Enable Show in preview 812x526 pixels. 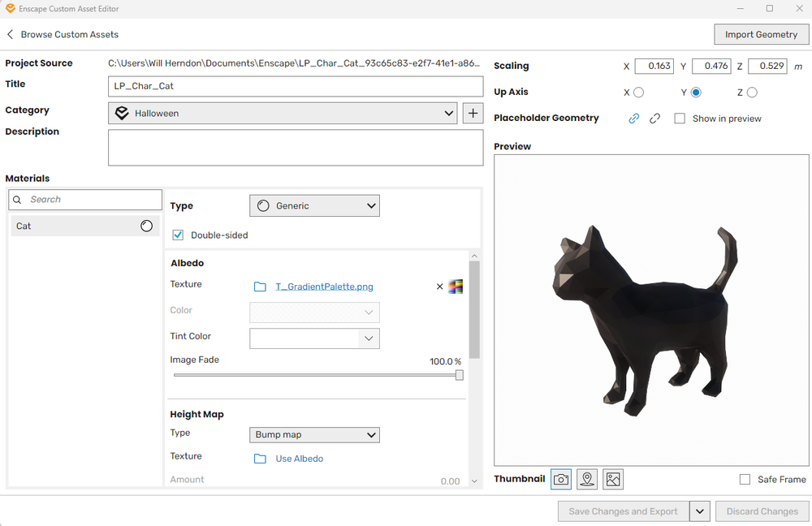point(680,119)
